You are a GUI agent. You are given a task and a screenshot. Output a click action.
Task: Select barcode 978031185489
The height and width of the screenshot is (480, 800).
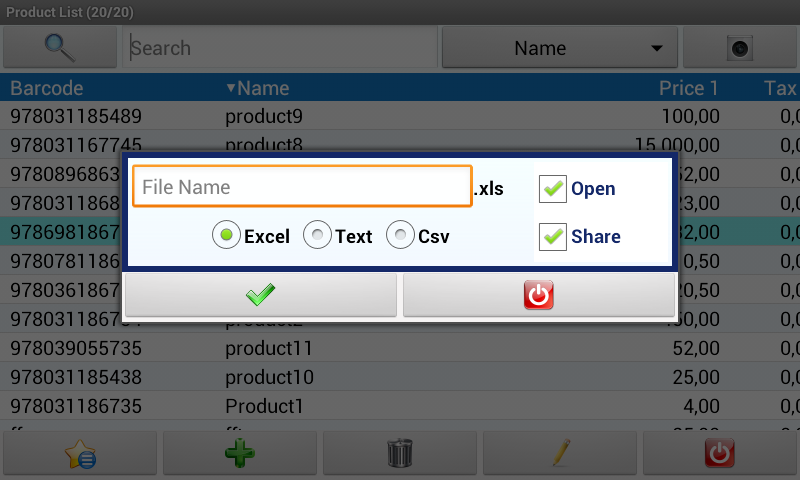coord(76,116)
